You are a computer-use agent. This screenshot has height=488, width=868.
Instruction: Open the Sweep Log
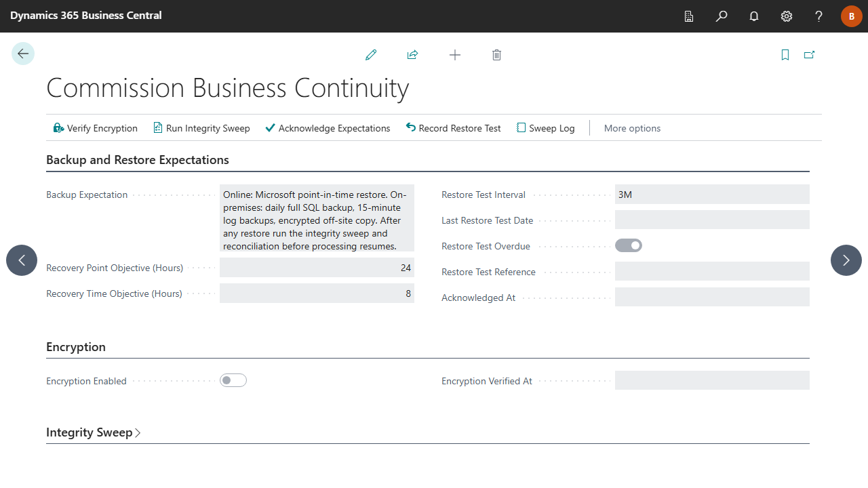tap(546, 128)
